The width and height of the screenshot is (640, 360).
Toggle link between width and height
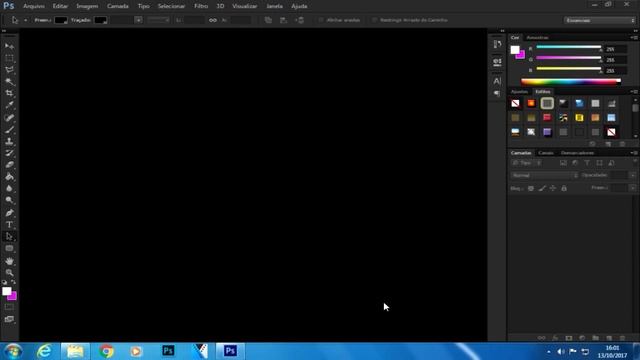(x=213, y=20)
